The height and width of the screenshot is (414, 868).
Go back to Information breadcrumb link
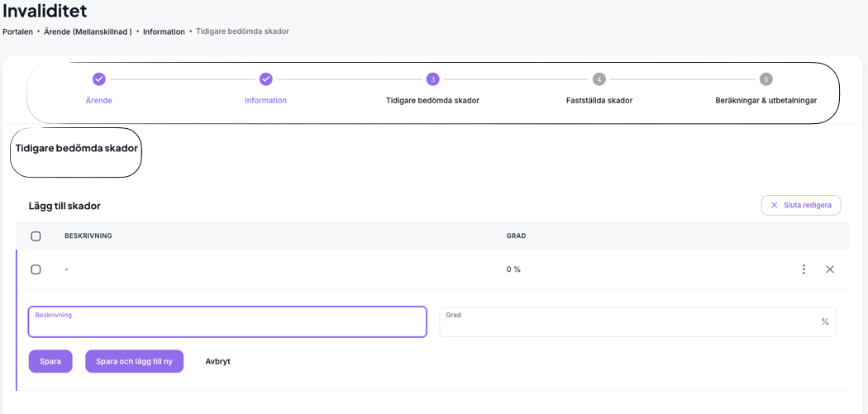164,32
